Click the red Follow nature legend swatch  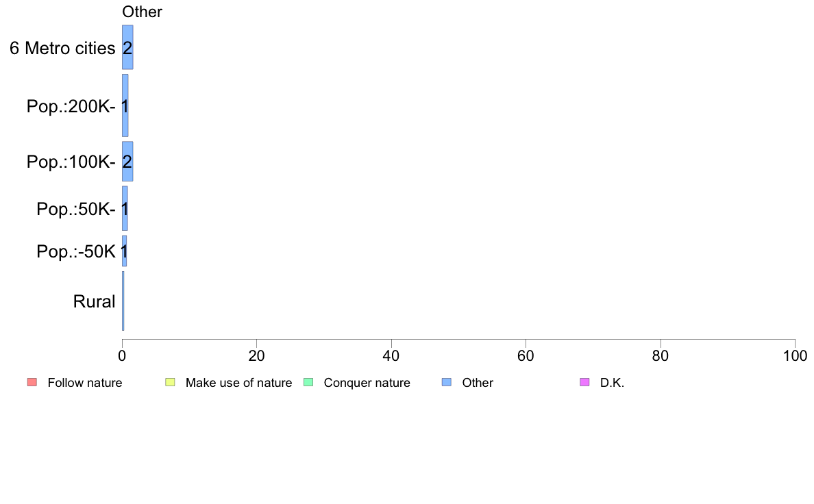coord(32,383)
